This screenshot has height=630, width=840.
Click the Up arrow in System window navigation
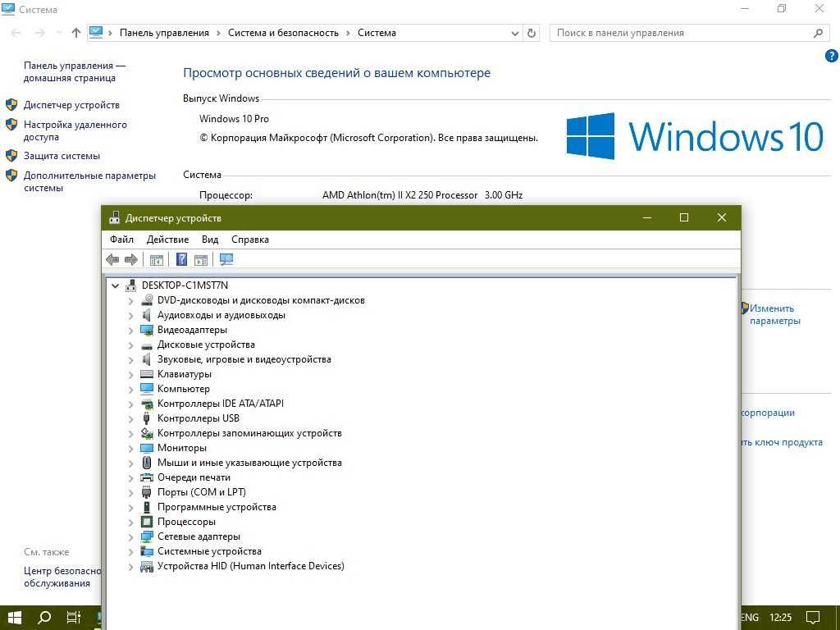click(76, 33)
